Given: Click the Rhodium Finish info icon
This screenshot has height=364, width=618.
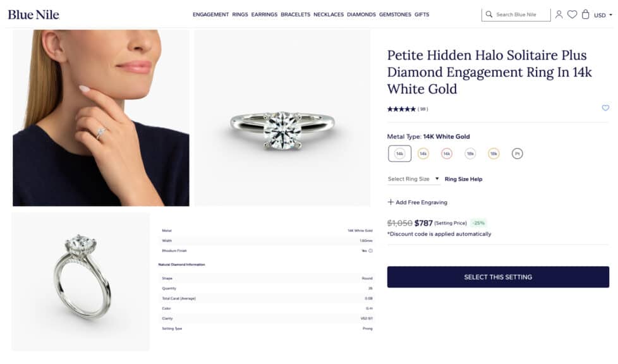Looking at the screenshot, I should (x=370, y=251).
